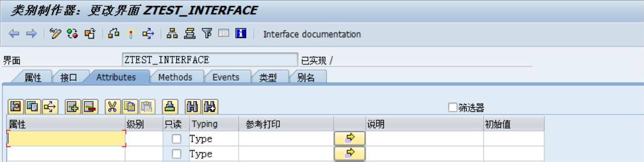The height and width of the screenshot is (162, 644).
Task: Click the 级别 cell in first row
Action: (144, 139)
